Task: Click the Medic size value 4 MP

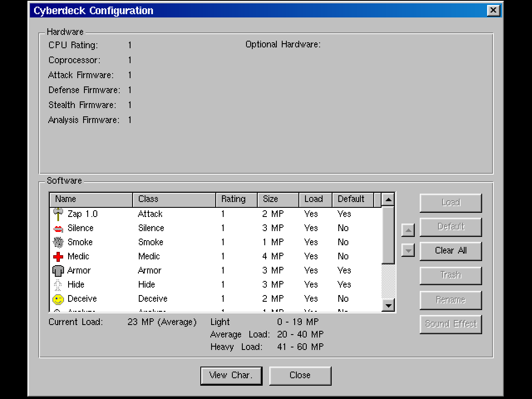Action: click(273, 256)
